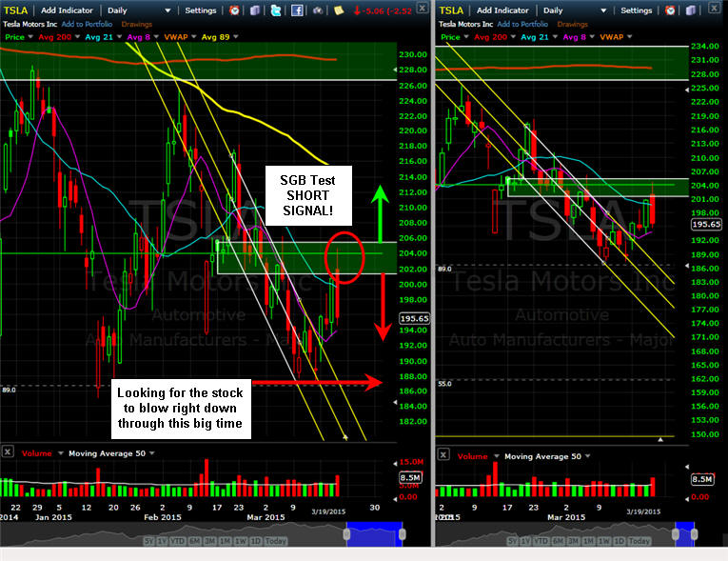Screen dimensions: 728x561
Task: Open Drawings link in left chart
Action: tap(136, 24)
